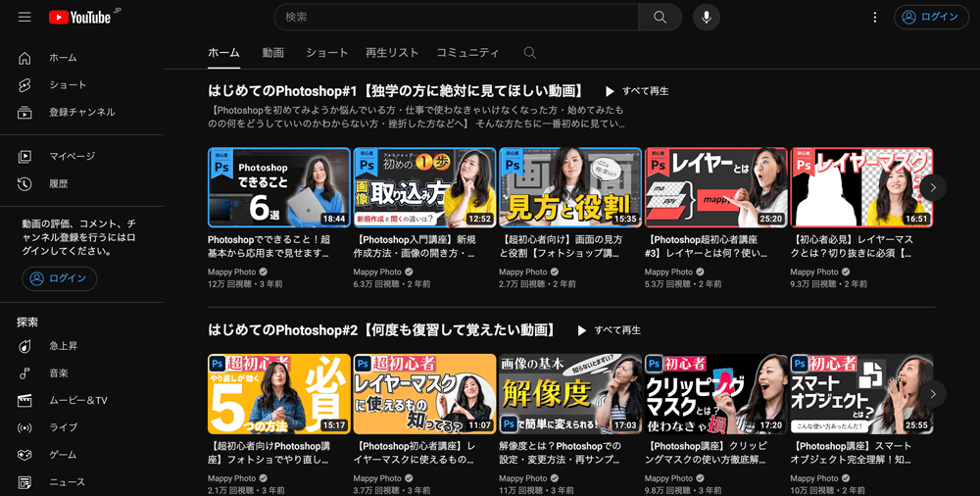The height and width of the screenshot is (496, 980).
Task: Click the magnifier search button
Action: point(660,17)
